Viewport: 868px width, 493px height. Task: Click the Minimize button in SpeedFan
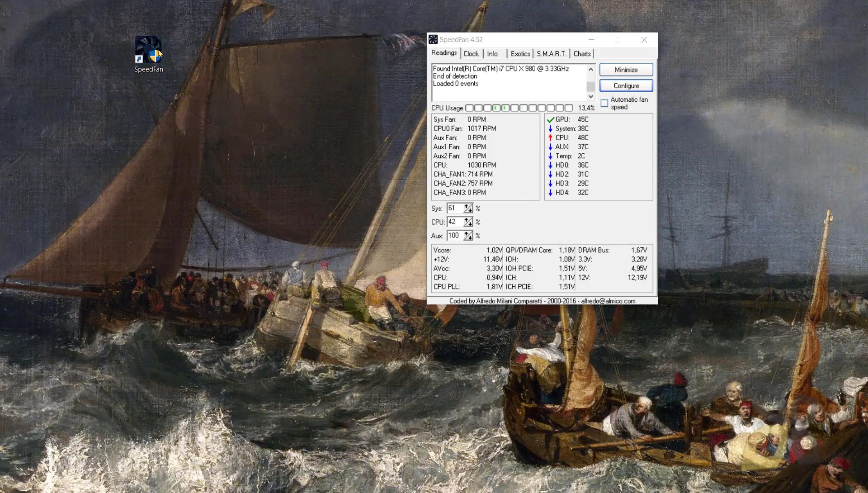tap(626, 70)
